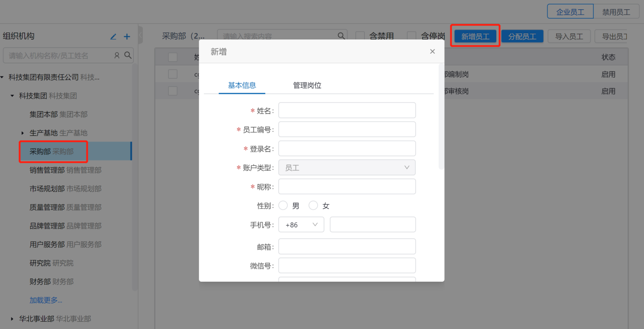
Task: Click the 分配员工 button
Action: click(522, 36)
